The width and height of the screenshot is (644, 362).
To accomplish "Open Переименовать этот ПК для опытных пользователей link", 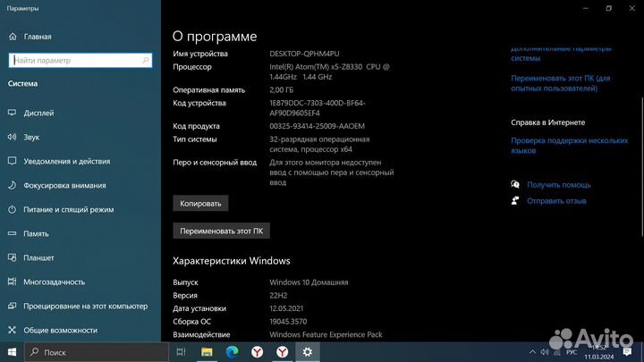I will (561, 83).
